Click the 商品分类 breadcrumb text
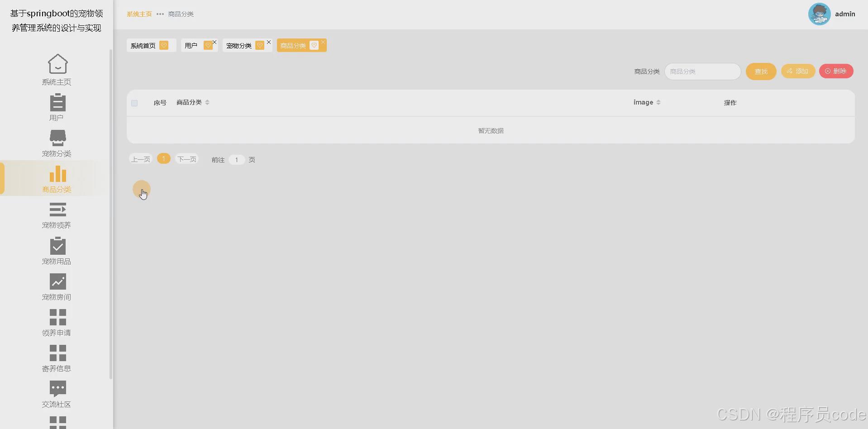 point(181,14)
